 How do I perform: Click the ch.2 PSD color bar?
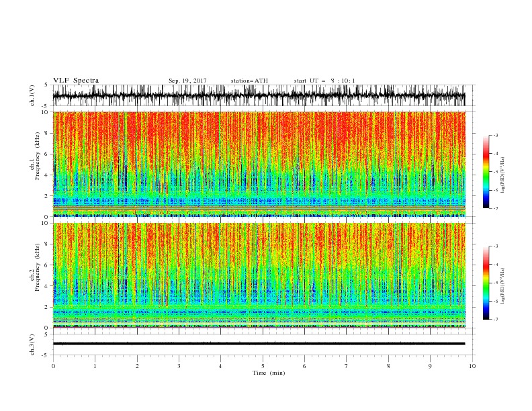click(486, 283)
